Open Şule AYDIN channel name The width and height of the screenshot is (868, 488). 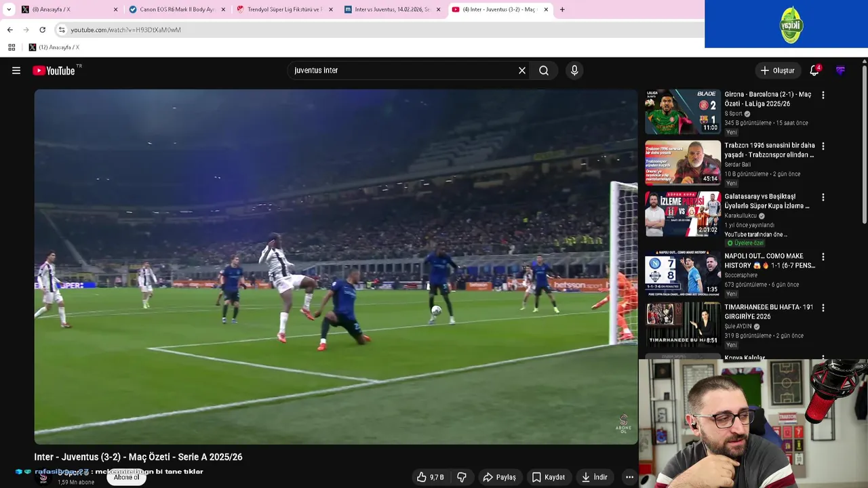(738, 326)
